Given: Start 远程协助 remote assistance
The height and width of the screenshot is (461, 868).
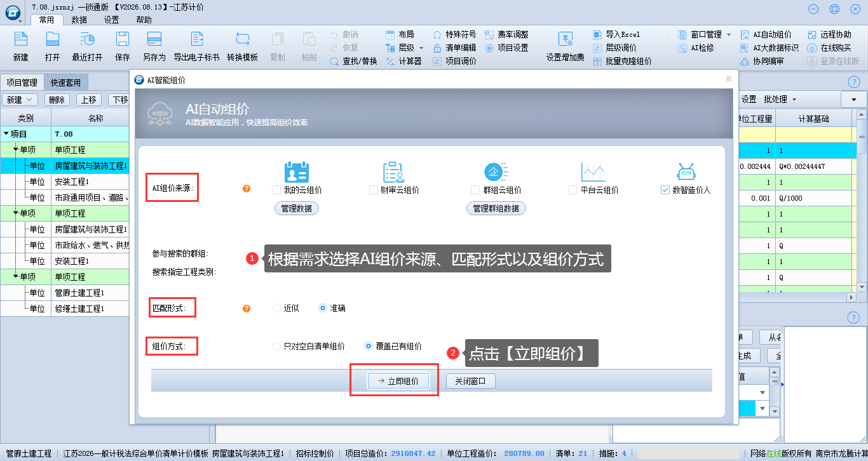Looking at the screenshot, I should 829,34.
